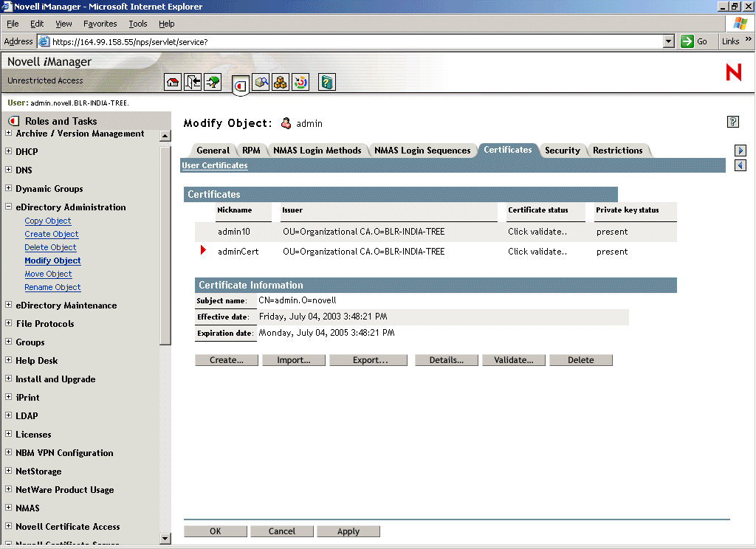Click the Export... button
The image size is (756, 549).
pos(368,360)
